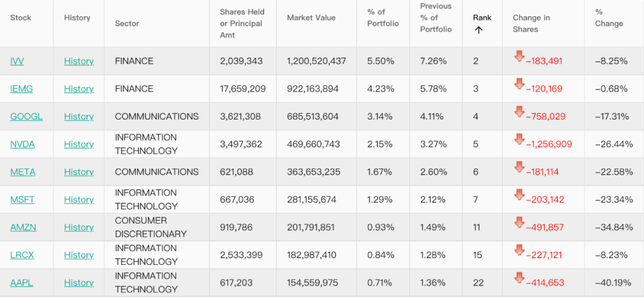Click the red decrease arrow for NVDA

click(x=519, y=140)
